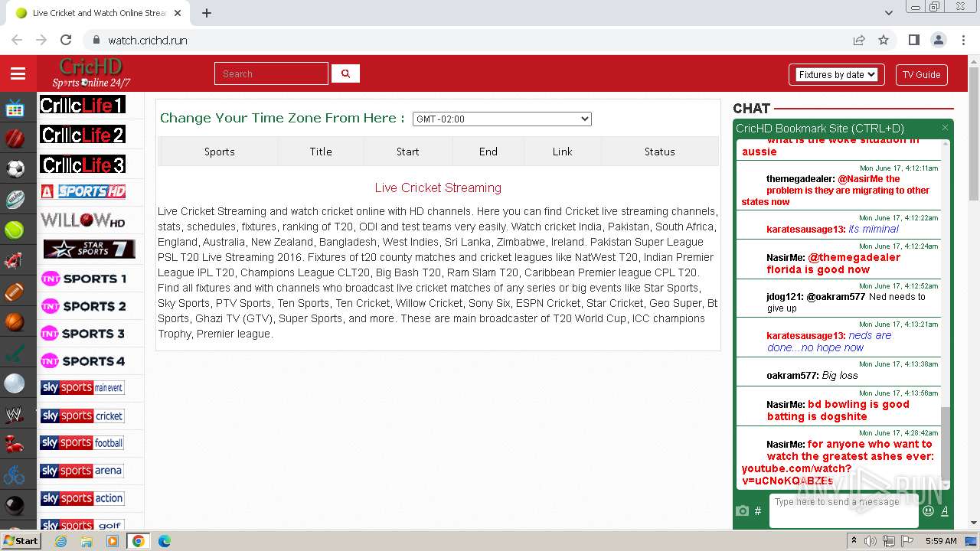Open the Chrome side panel icon
Image resolution: width=980 pixels, height=551 pixels.
913,40
